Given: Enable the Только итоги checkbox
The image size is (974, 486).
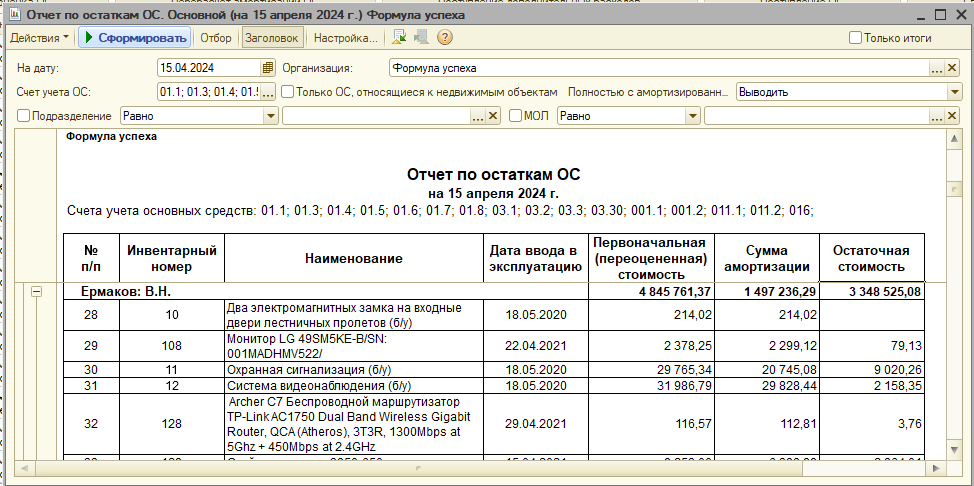Looking at the screenshot, I should coord(855,38).
